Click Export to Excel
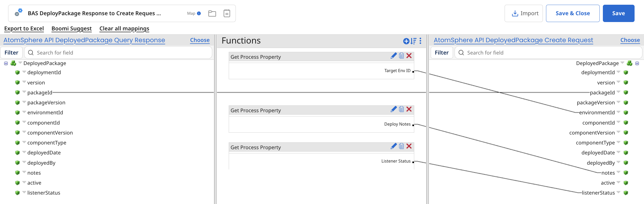Image resolution: width=644 pixels, height=204 pixels. [24, 28]
